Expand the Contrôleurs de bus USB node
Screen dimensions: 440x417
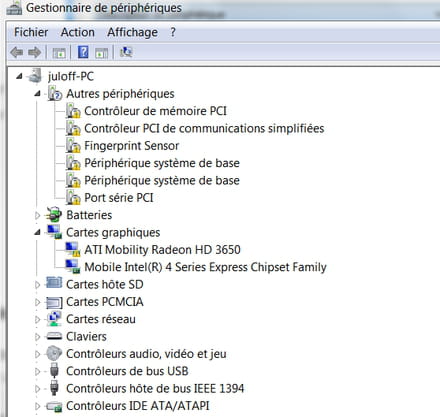tap(37, 371)
